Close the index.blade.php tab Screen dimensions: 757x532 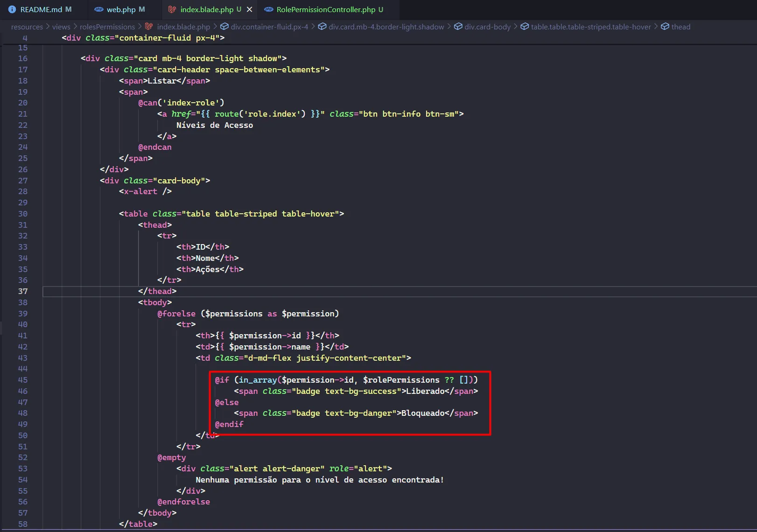point(249,9)
